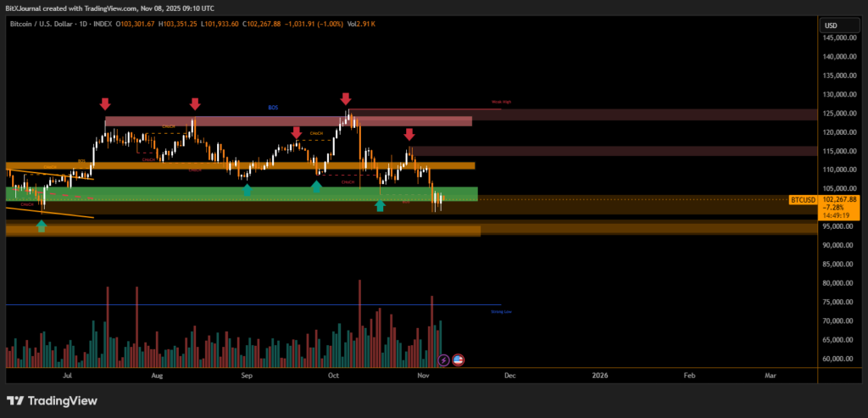Click the 2026 label on the time axis
The image size is (868, 418).
(x=599, y=374)
